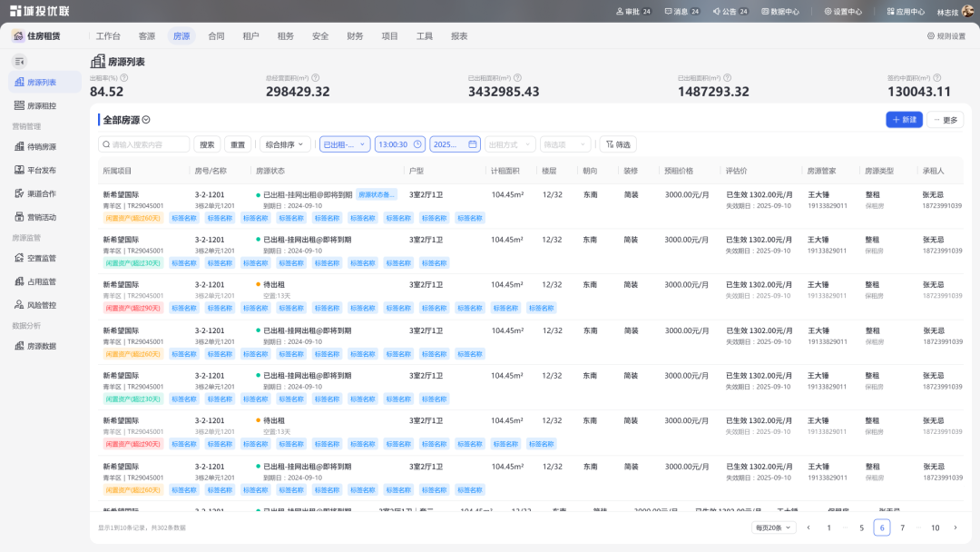This screenshot has width=980, height=552.
Task: Expand the 全部房源 view selector
Action: click(146, 120)
